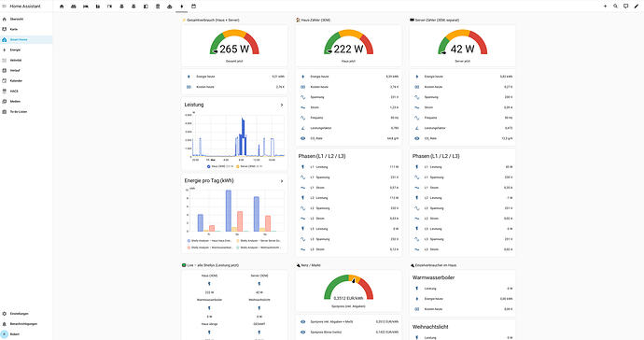Click Leistung row under Warmwasserboiler card
Image resolution: width=644 pixels, height=340 pixels.
[462, 289]
